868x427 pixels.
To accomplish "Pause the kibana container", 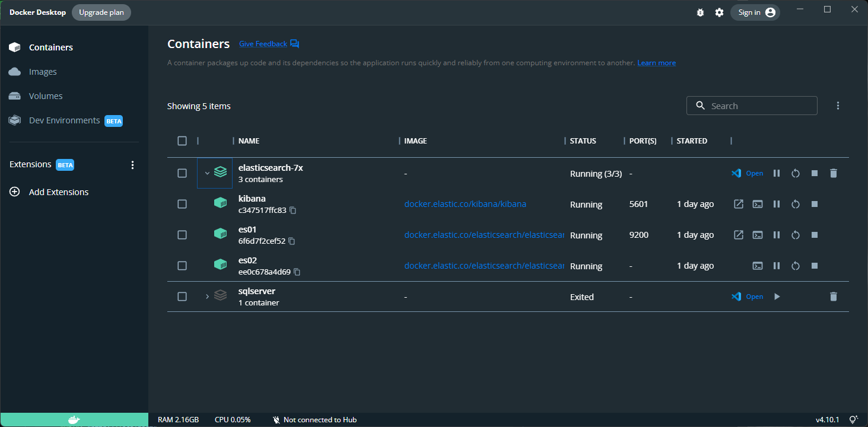I will click(777, 204).
